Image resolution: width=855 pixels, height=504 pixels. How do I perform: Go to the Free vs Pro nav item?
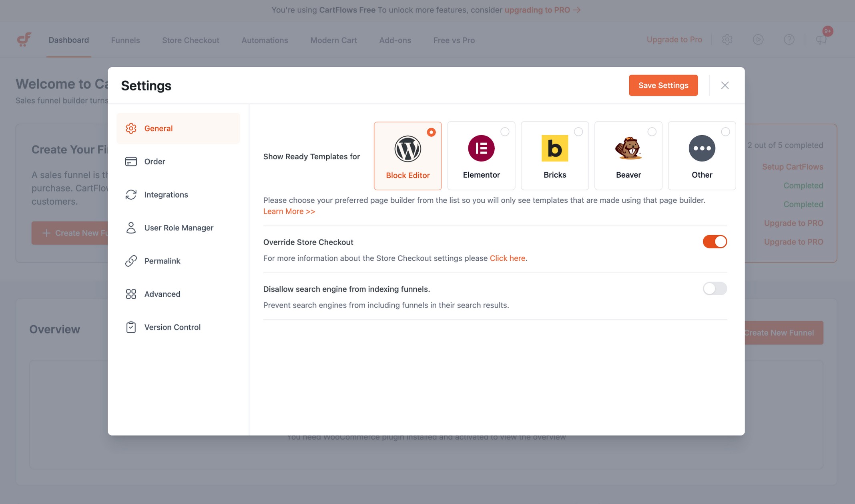454,40
